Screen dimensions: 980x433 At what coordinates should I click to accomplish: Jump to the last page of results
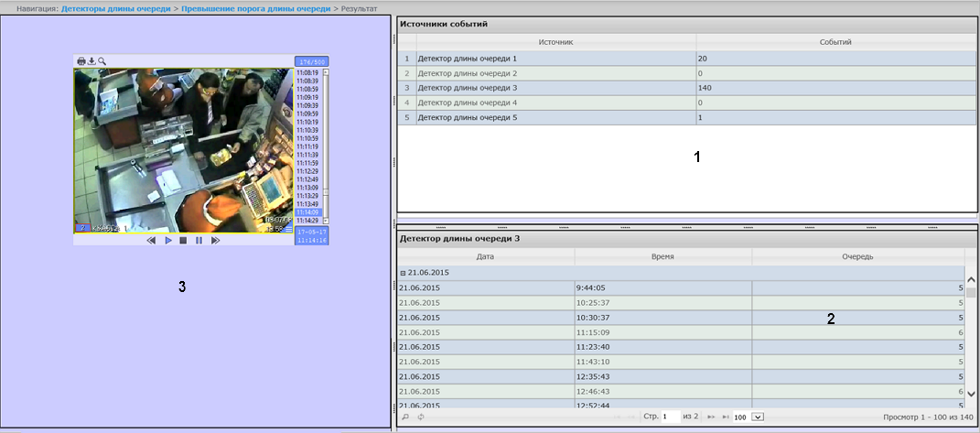tap(726, 417)
